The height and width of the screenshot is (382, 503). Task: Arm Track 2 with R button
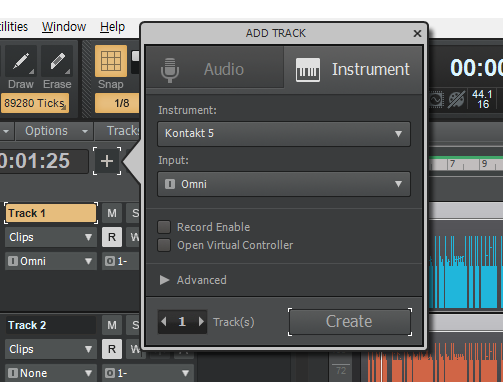(x=112, y=349)
